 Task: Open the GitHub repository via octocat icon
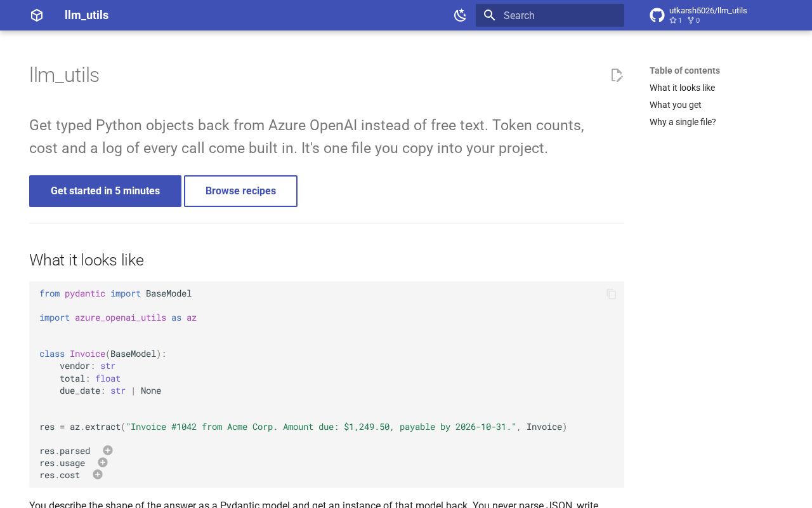click(657, 15)
